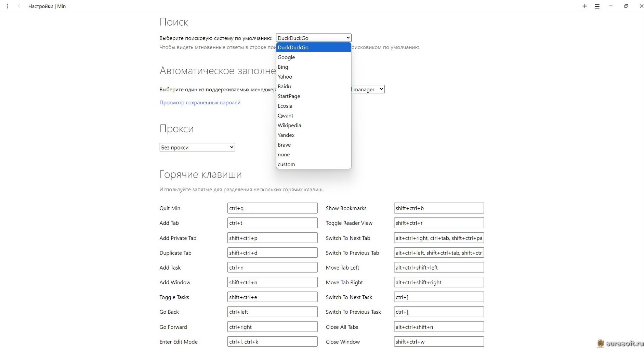This screenshot has height=349, width=644.
Task: Click the Close Window shortcut input
Action: (439, 341)
